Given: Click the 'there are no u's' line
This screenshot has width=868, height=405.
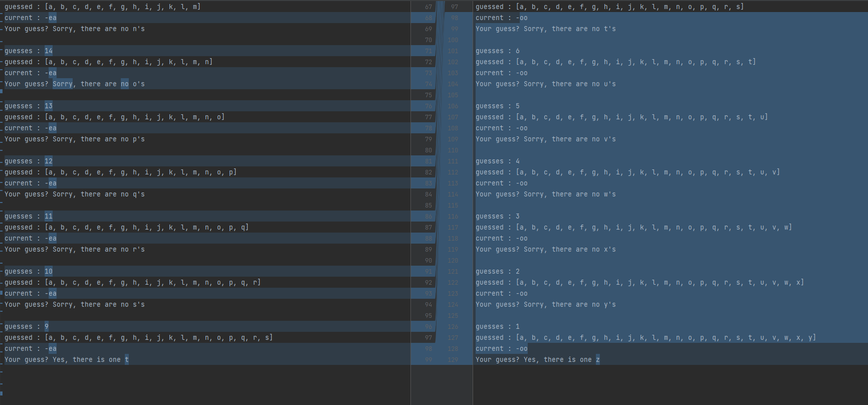Looking at the screenshot, I should (x=583, y=84).
